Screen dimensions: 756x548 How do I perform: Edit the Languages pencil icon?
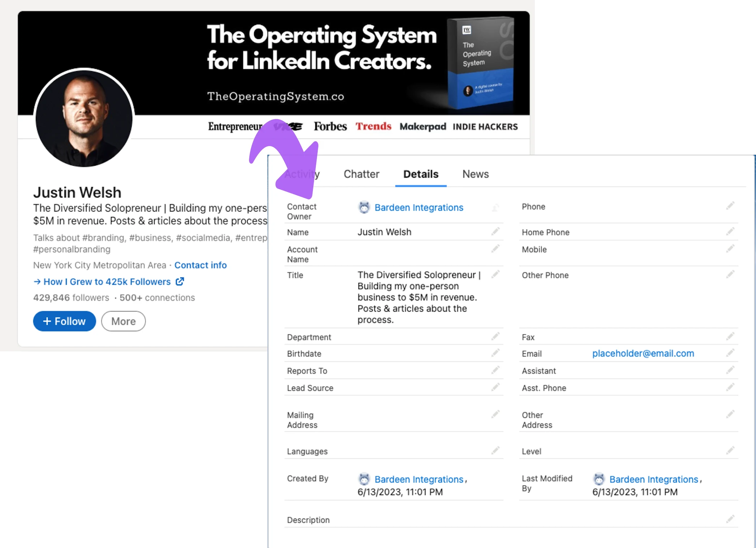pos(495,450)
